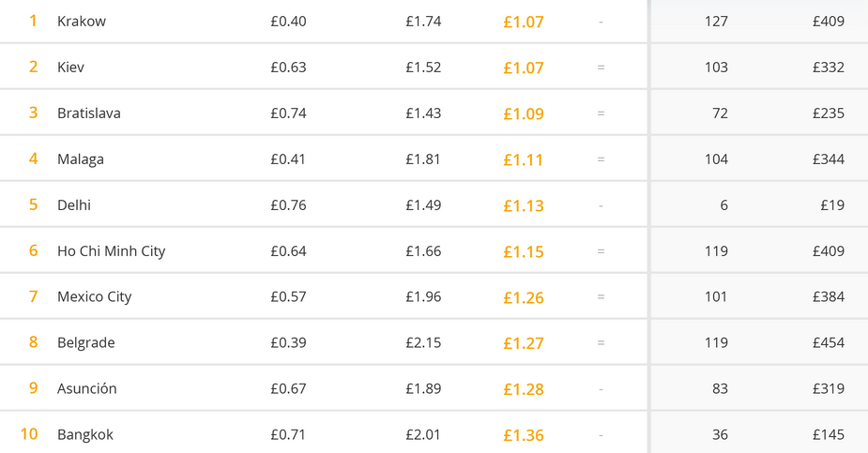Click the Krakow city name
This screenshot has height=453, width=868.
click(82, 22)
